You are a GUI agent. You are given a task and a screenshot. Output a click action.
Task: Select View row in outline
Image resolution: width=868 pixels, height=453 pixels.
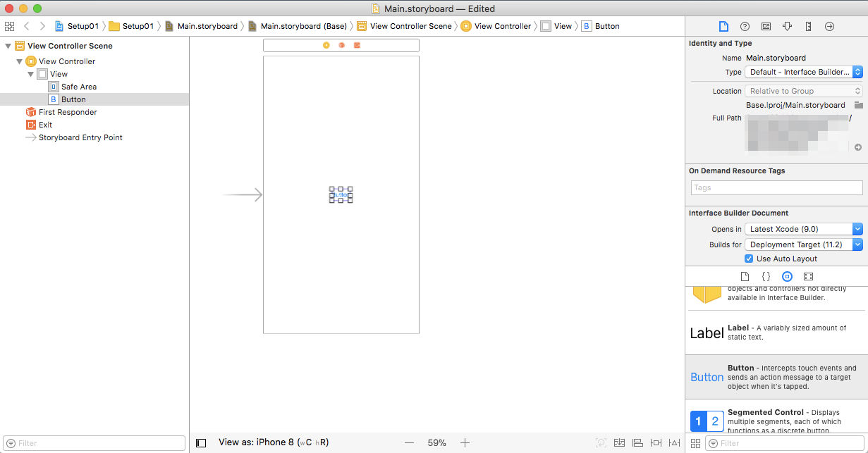pyautogui.click(x=94, y=74)
